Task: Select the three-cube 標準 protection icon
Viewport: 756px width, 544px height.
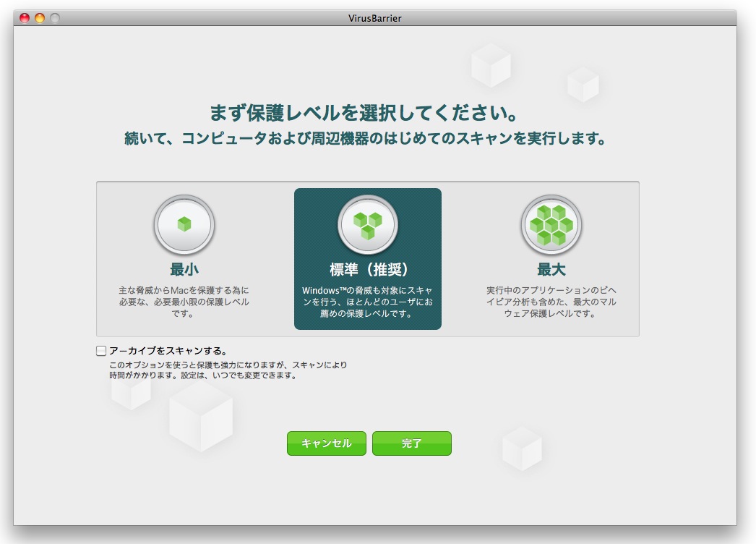Action: pos(368,225)
